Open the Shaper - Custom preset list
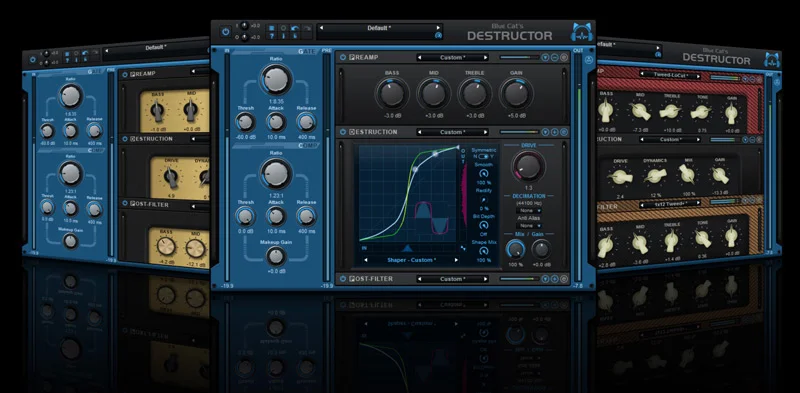The image size is (800, 393). [x=411, y=260]
